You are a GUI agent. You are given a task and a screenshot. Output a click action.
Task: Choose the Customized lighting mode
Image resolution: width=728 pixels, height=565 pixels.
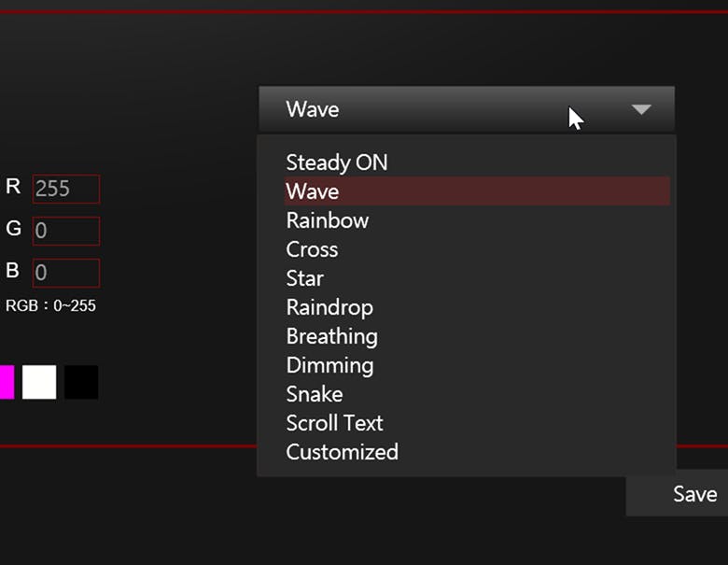click(x=477, y=452)
